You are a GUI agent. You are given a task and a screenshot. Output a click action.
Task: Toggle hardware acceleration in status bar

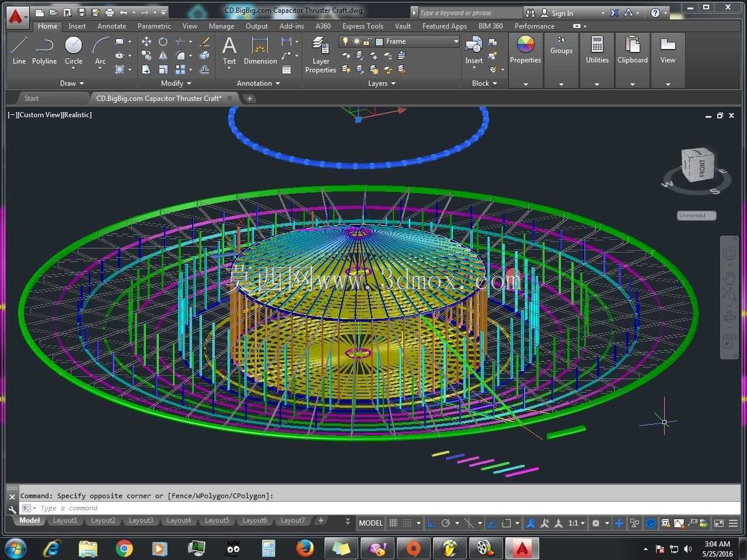pyautogui.click(x=651, y=523)
